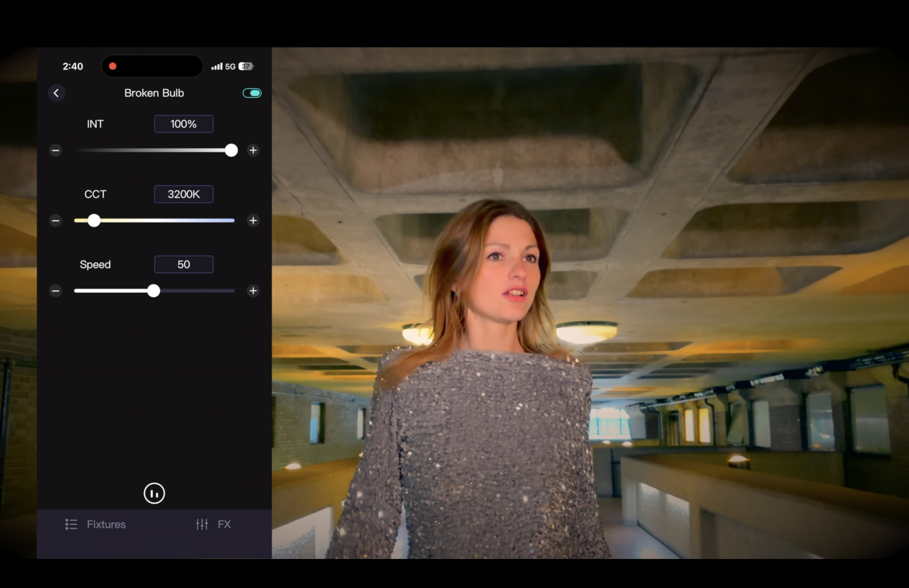Image resolution: width=909 pixels, height=588 pixels.
Task: Reduce Speed with the minus button
Action: [55, 291]
